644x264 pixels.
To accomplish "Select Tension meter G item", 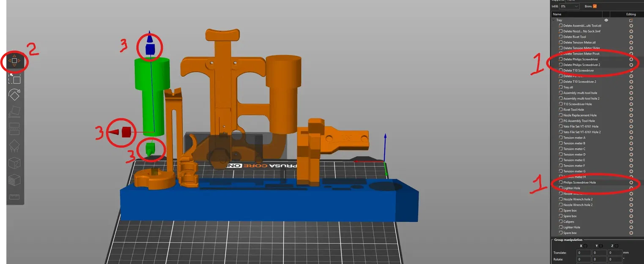I will [574, 171].
